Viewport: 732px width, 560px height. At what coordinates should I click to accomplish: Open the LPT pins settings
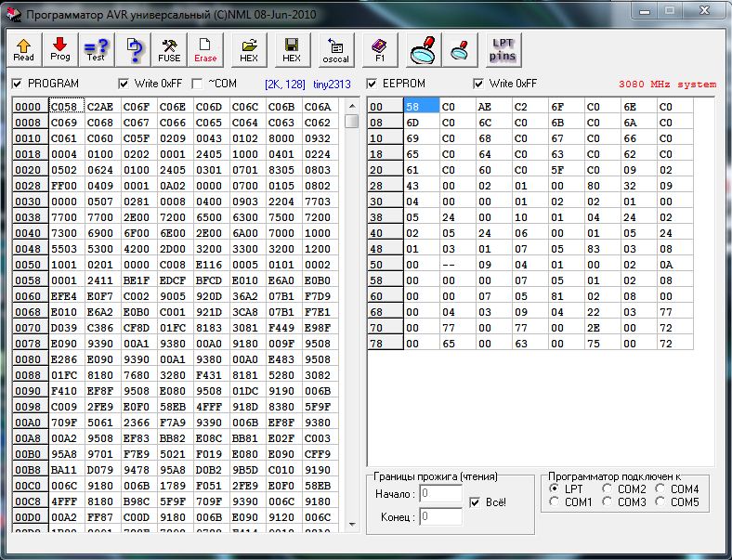pyautogui.click(x=503, y=49)
